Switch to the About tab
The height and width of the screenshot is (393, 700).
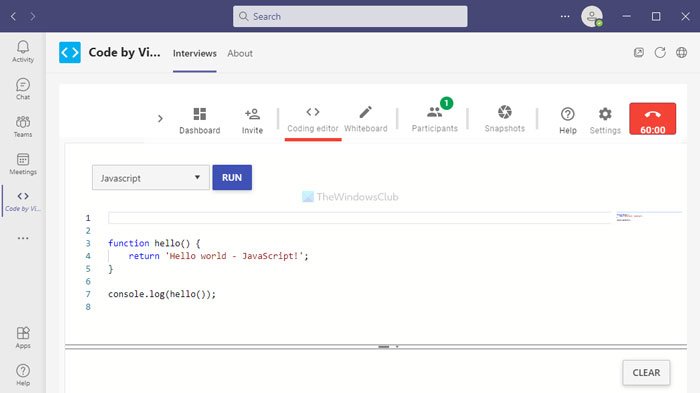[240, 54]
